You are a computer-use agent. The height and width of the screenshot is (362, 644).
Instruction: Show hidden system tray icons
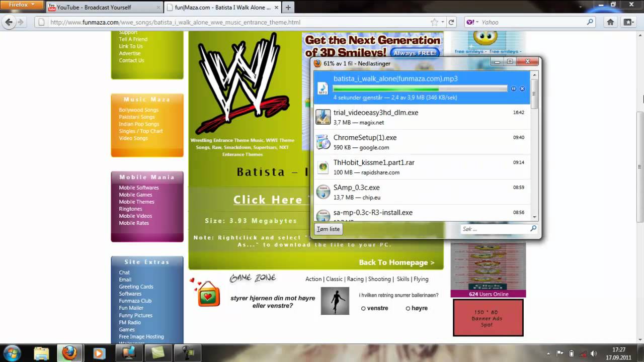click(549, 353)
